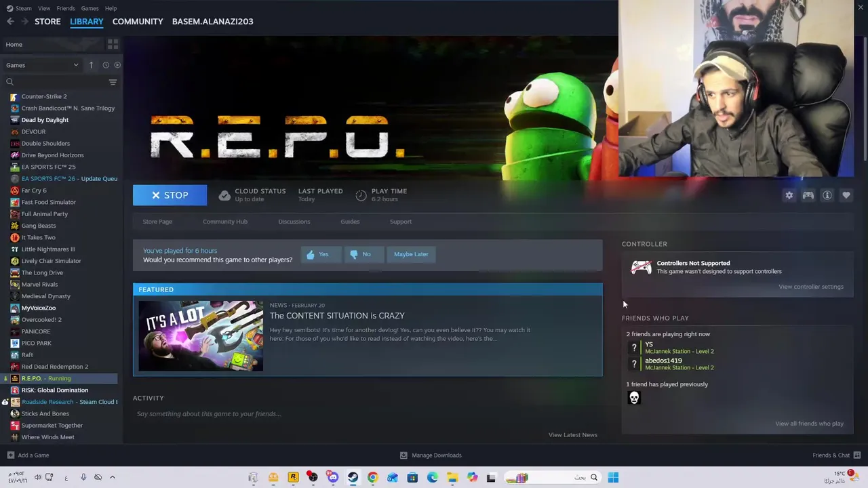This screenshot has height=488, width=868.
Task: Open Steam icon in taskbar
Action: pos(353,478)
